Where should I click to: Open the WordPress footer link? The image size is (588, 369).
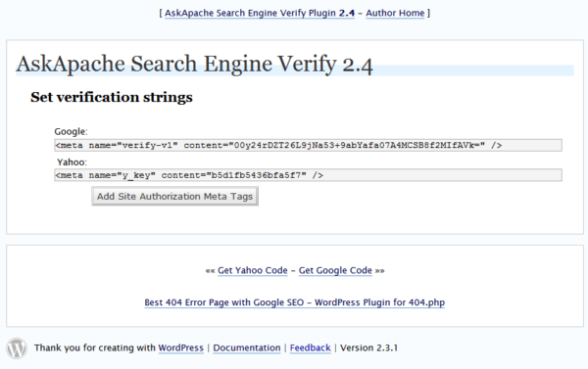tap(180, 348)
